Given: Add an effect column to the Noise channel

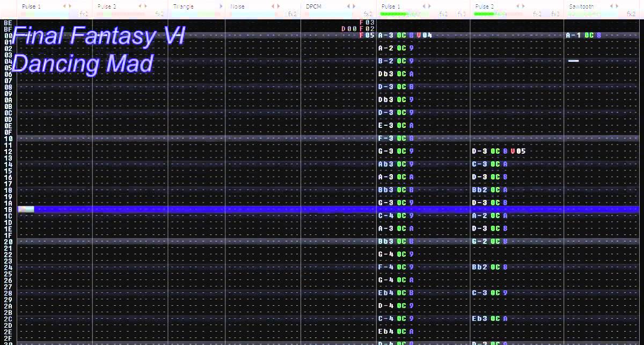Looking at the screenshot, I should pyautogui.click(x=278, y=6).
